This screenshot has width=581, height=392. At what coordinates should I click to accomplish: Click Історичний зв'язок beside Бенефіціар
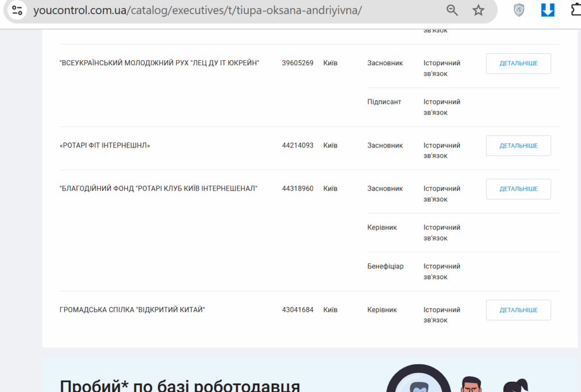[x=441, y=272]
